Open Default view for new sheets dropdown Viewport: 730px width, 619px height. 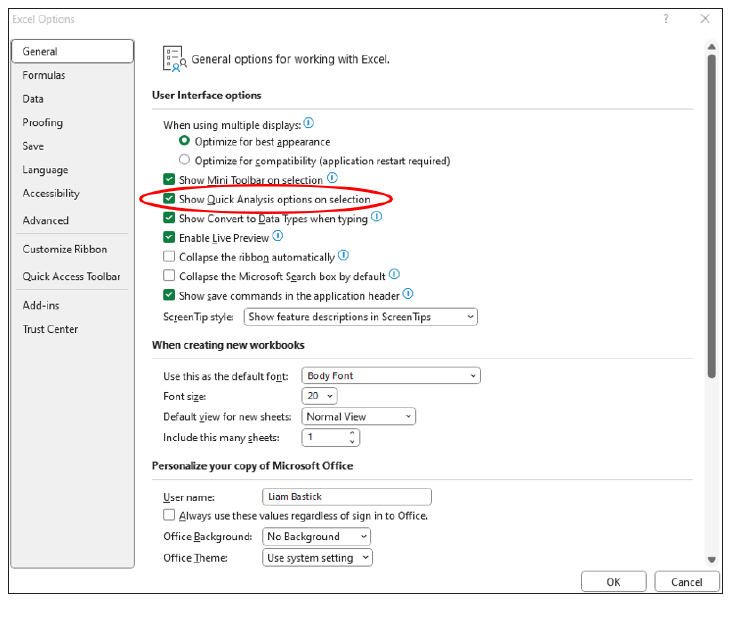pos(358,417)
